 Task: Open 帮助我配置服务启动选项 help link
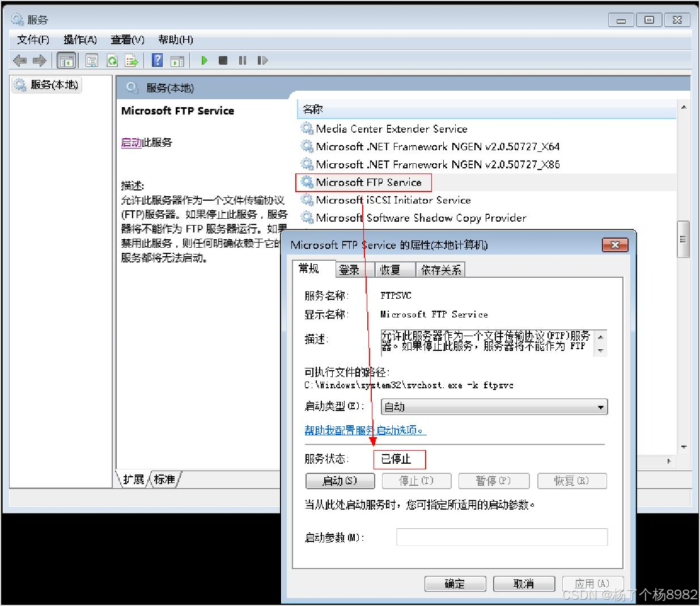pyautogui.click(x=365, y=430)
